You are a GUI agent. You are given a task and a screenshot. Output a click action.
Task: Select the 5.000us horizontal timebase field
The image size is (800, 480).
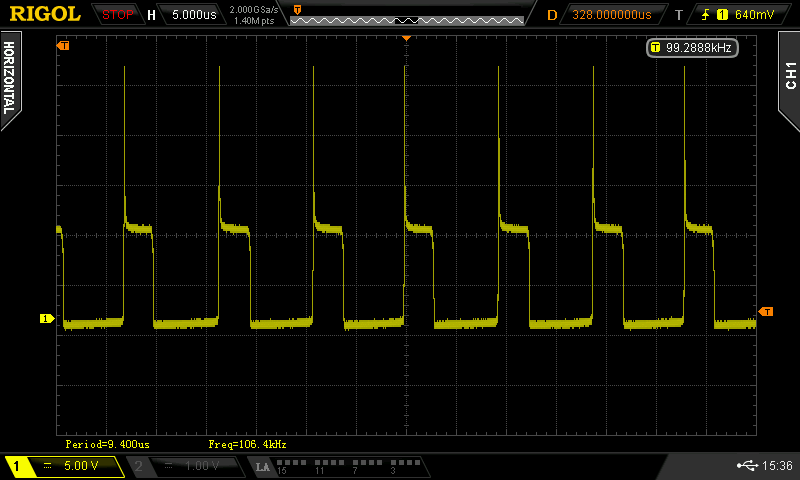coord(193,15)
